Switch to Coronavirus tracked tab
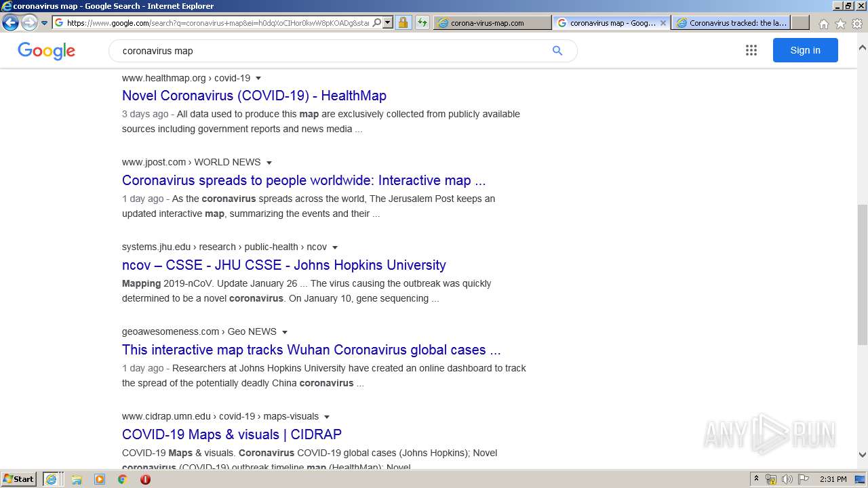This screenshot has height=488, width=868. coord(731,22)
